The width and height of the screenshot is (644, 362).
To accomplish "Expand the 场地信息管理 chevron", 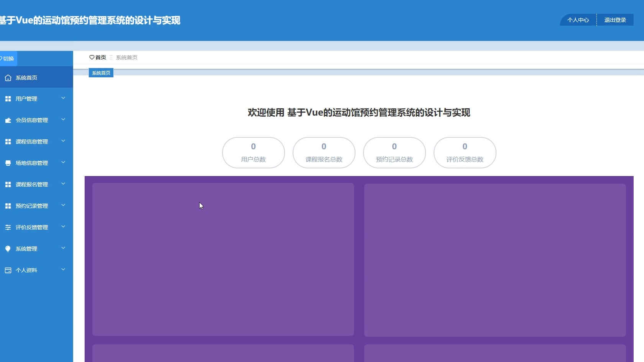I will click(63, 163).
